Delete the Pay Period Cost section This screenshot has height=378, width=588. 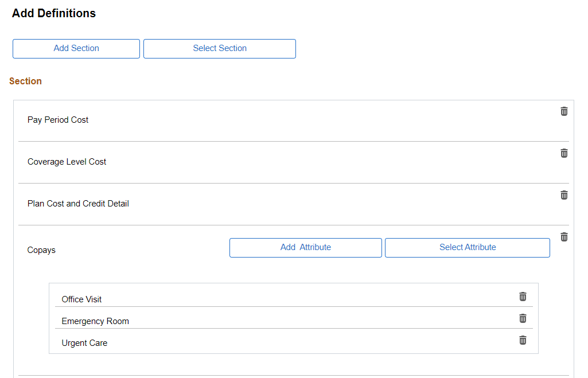coord(564,111)
